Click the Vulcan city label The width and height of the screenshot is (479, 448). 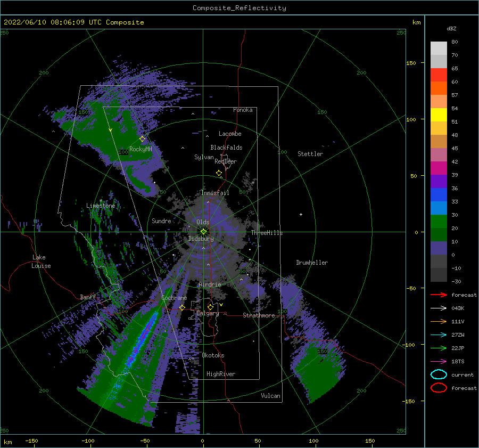[271, 396]
